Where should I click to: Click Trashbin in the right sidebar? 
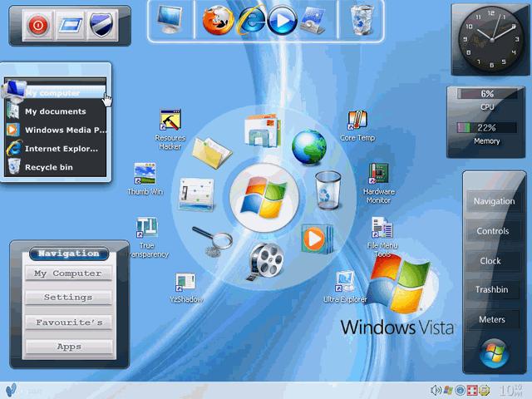click(494, 289)
